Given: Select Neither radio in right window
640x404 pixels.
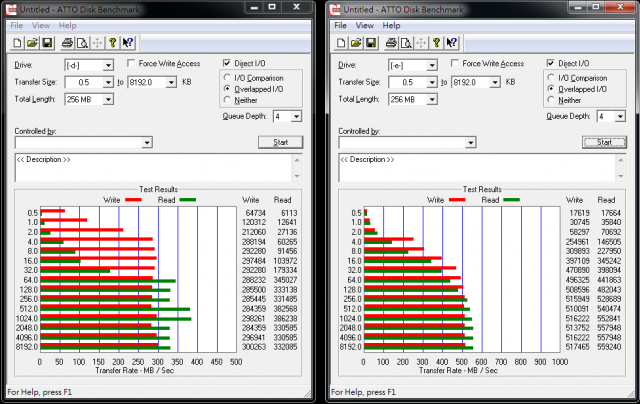Looking at the screenshot, I should (x=551, y=100).
